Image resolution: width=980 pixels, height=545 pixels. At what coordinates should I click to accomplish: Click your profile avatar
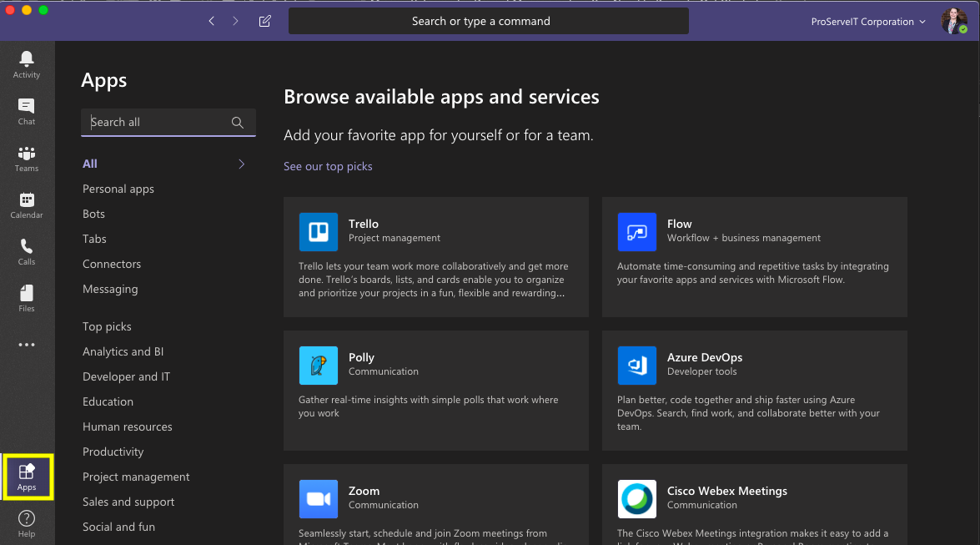[953, 21]
